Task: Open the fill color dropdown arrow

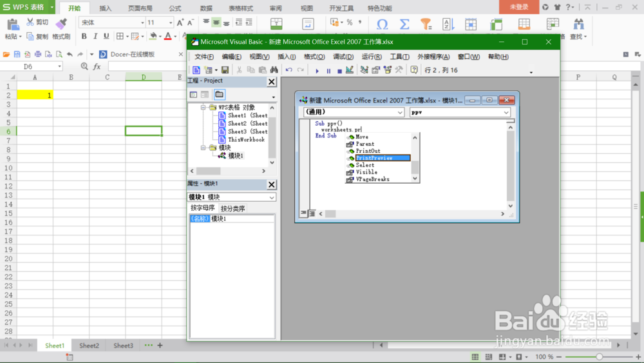Action: (160, 37)
